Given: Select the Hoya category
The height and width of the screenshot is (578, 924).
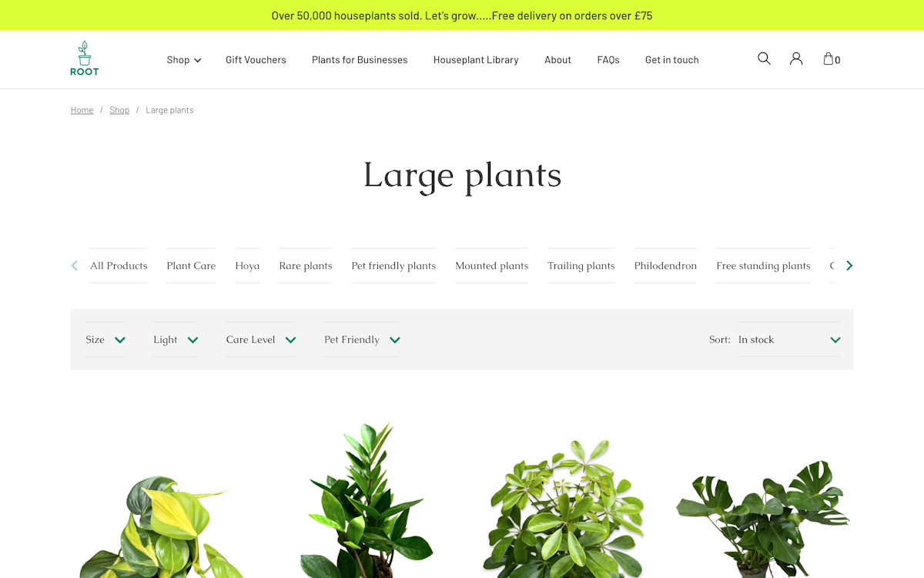Looking at the screenshot, I should (247, 266).
